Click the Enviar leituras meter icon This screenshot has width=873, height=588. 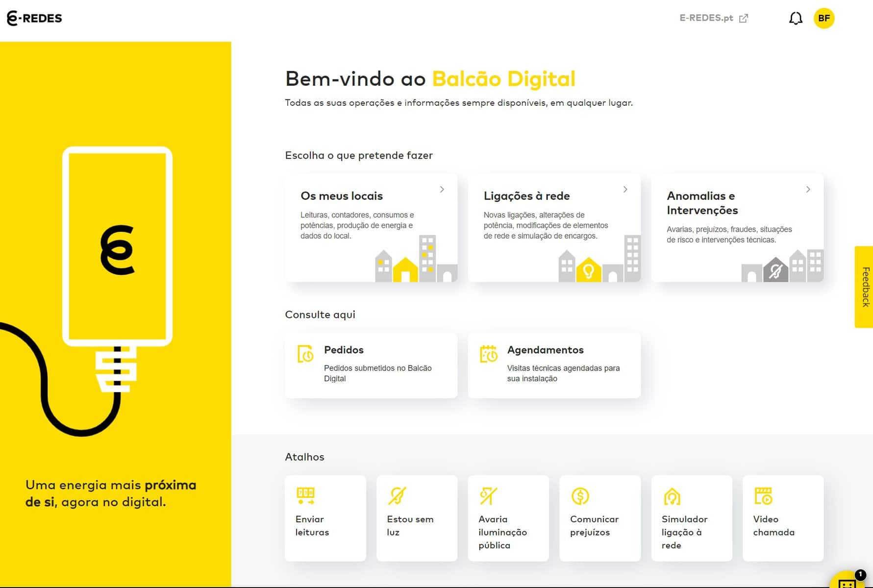point(305,496)
